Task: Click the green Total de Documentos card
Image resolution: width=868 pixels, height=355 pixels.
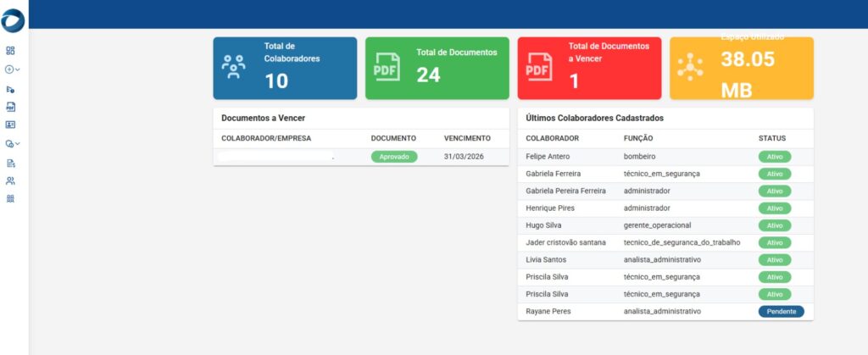Action: click(437, 68)
